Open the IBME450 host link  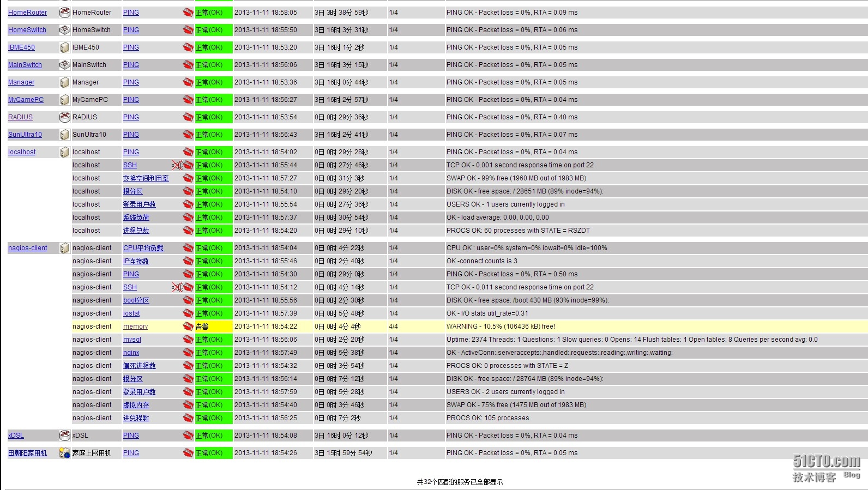click(21, 47)
